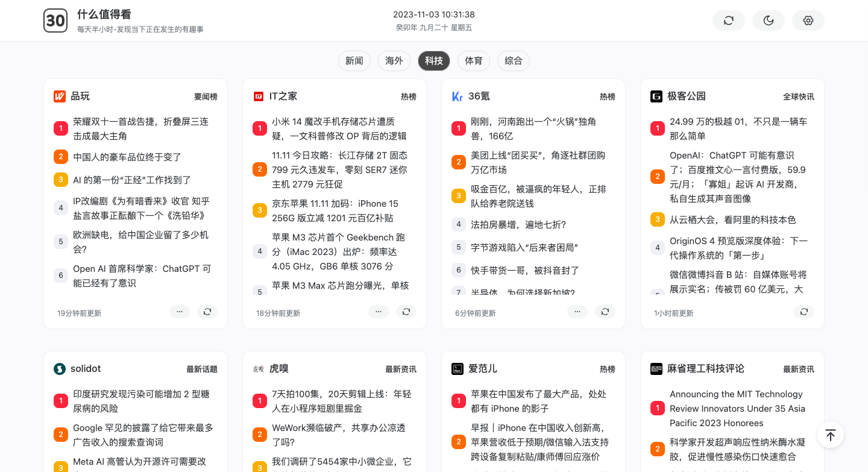Click the solidot source logo icon
This screenshot has width=868, height=472.
60,368
